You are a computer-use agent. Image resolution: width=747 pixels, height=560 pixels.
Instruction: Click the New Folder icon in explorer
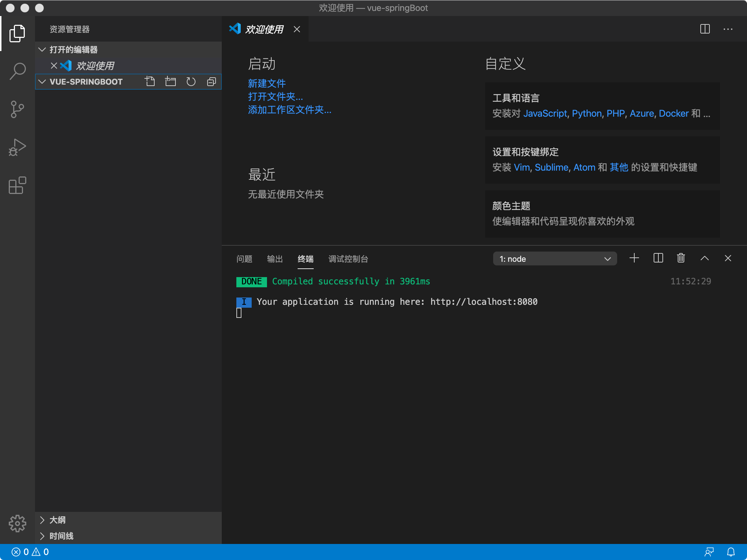[170, 82]
